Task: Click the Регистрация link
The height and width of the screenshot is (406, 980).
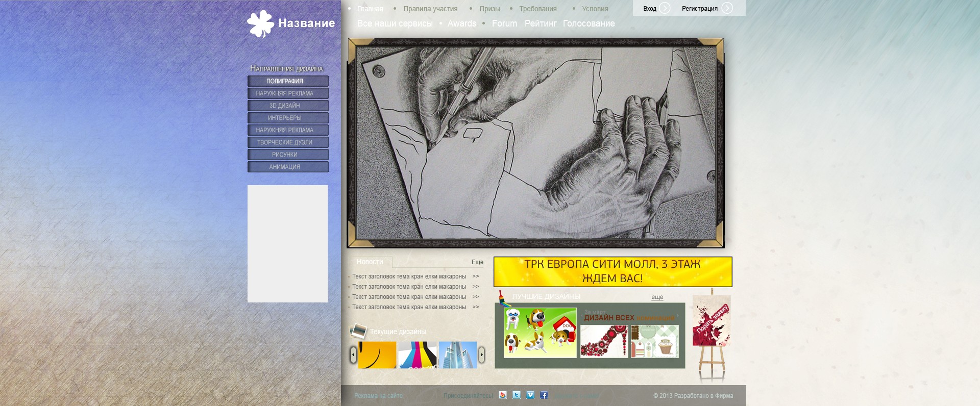Action: coord(700,9)
